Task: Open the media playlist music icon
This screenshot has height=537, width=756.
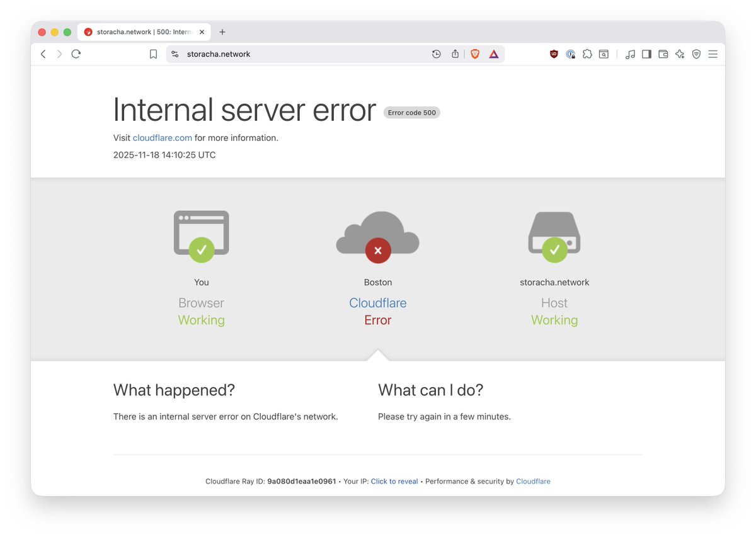Action: pyautogui.click(x=630, y=54)
